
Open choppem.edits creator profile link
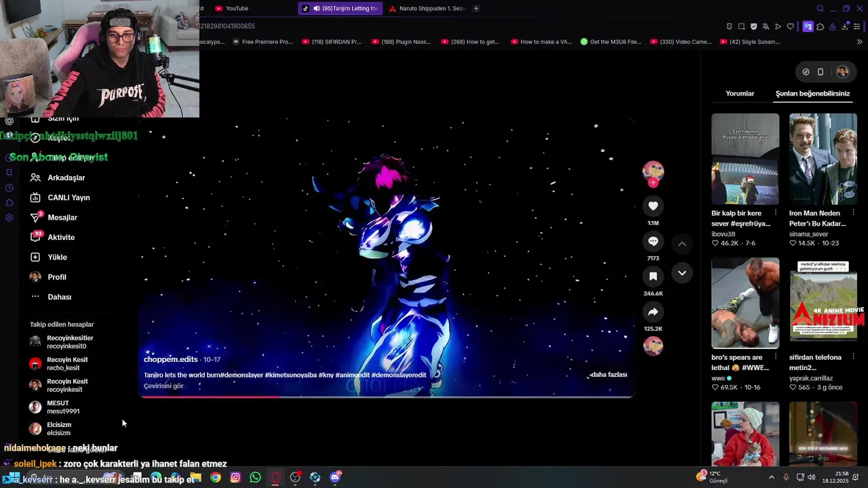point(170,359)
